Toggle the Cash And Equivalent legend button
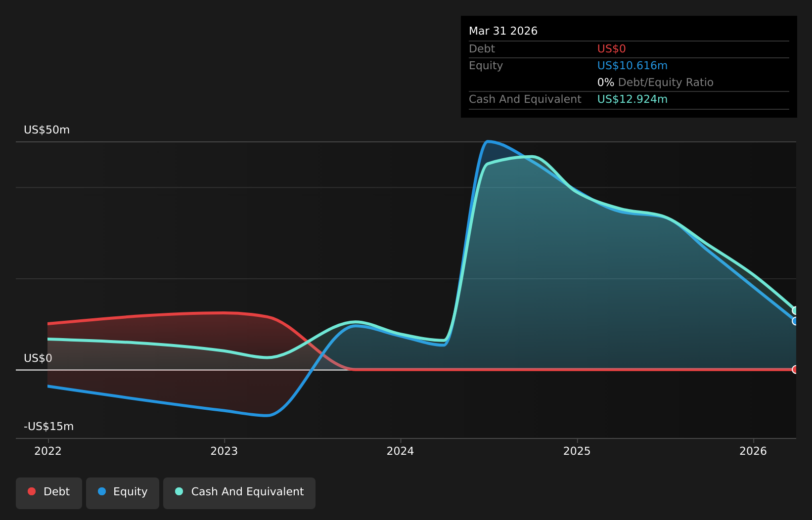 tap(239, 493)
